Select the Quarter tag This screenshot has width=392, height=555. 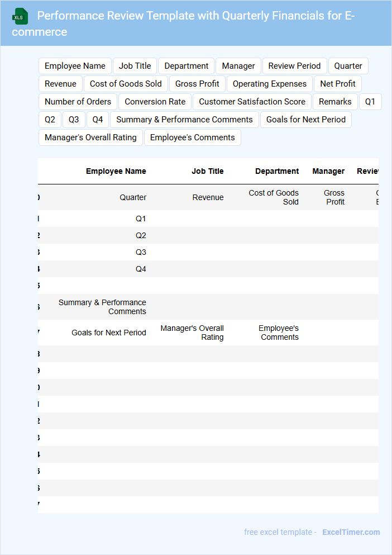[x=348, y=66]
